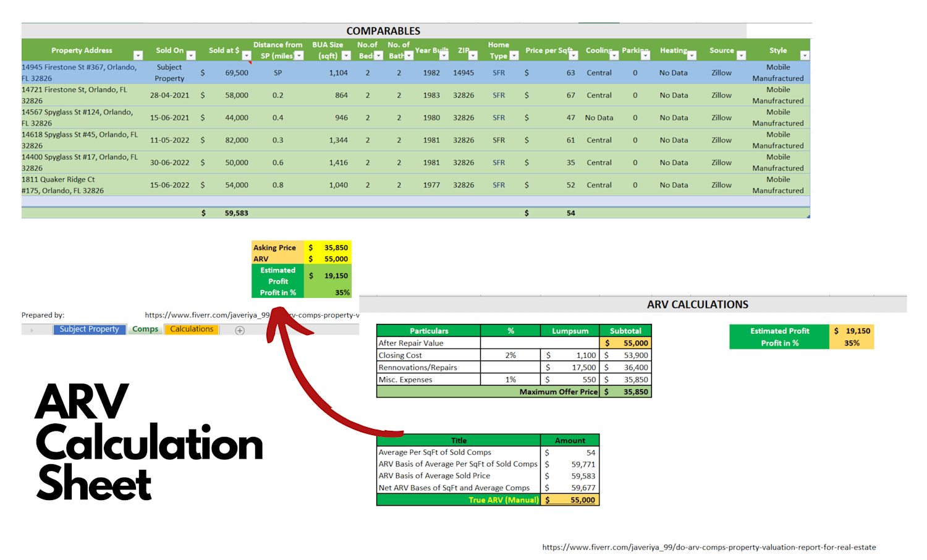
Task: Click the 'Particulars' column header
Action: [x=429, y=331]
